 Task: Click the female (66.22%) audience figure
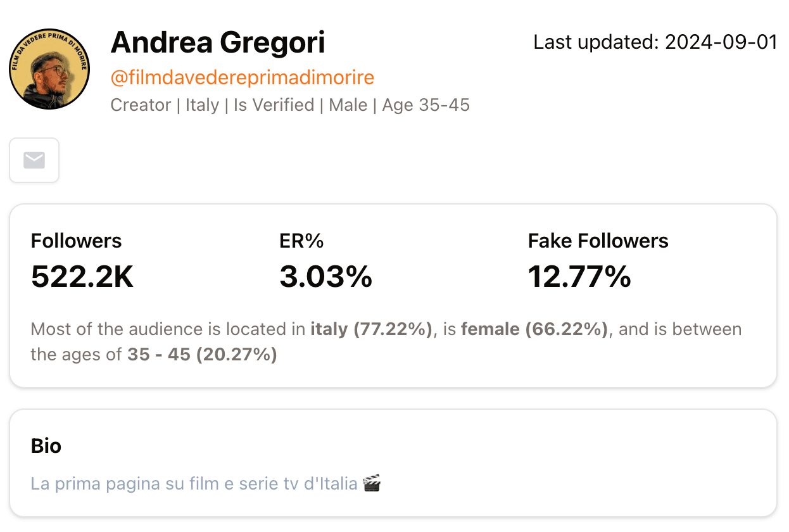pyautogui.click(x=534, y=329)
